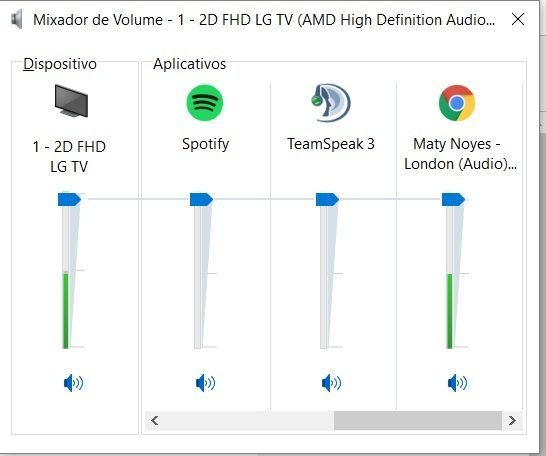546x456 pixels.
Task: Click the TeamSpeak 3 app icon
Action: pos(331,103)
